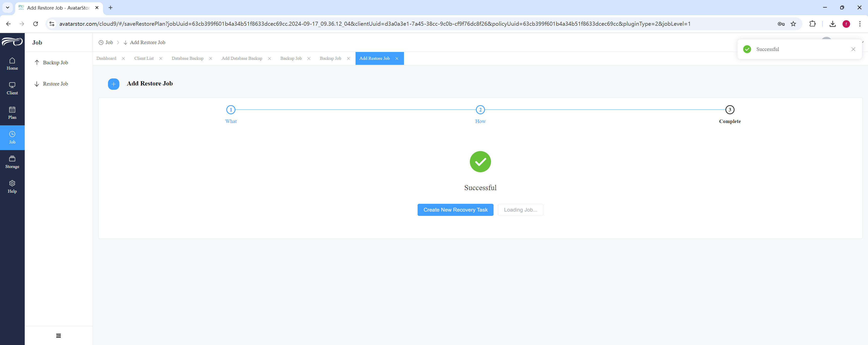Switch to the Add Database Backup tab
Viewport: 868px width, 345px height.
pyautogui.click(x=241, y=58)
